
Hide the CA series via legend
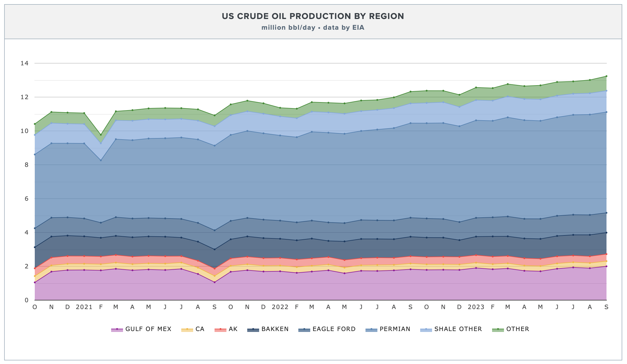[200, 329]
